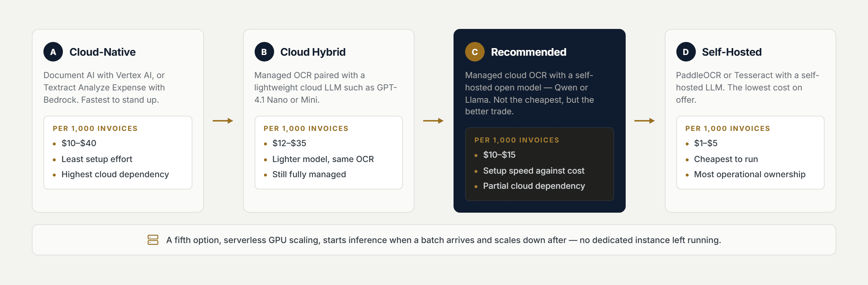Viewport: 868px width, 285px height.
Task: Click the Highest cloud dependency bullet
Action: 115,174
